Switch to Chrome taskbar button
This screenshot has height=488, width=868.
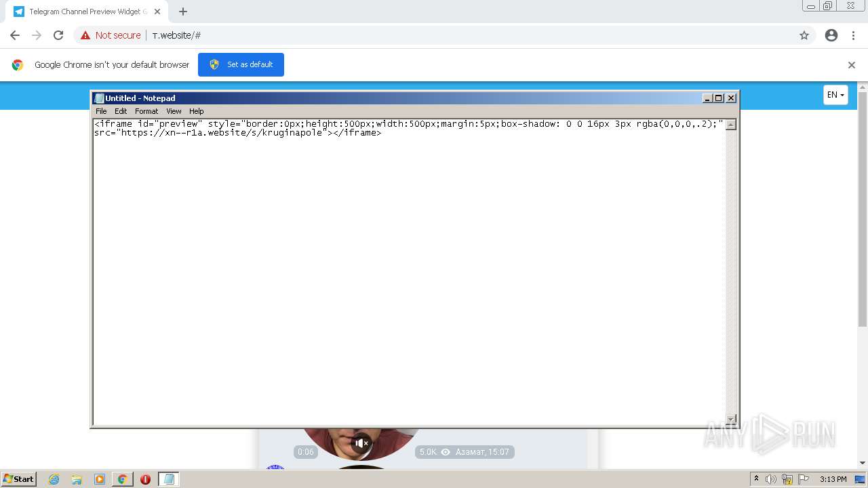[122, 479]
